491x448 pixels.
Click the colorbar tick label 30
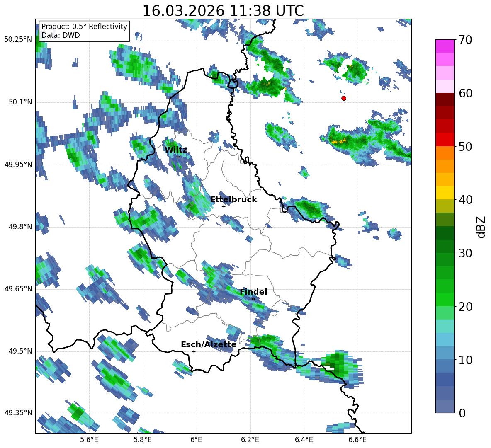point(465,253)
